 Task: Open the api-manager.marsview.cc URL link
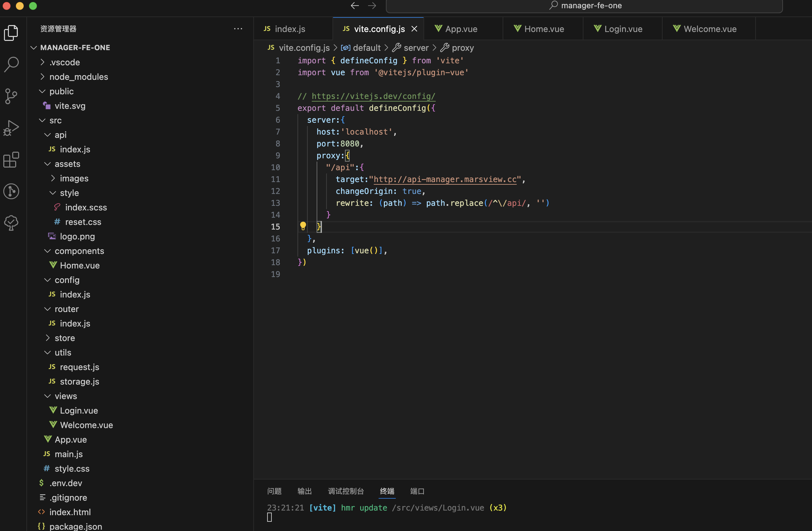pyautogui.click(x=445, y=179)
